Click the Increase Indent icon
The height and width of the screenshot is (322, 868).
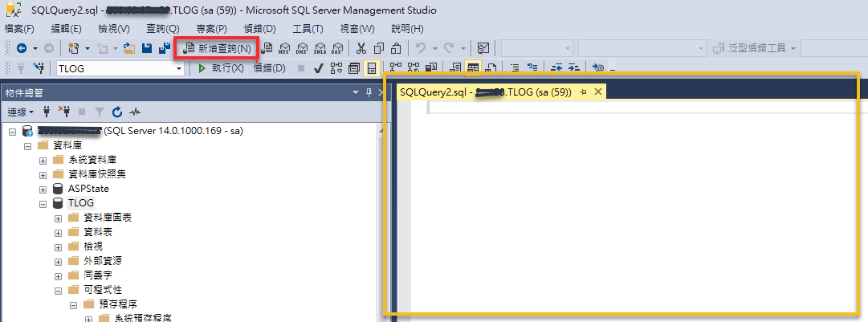coord(574,67)
